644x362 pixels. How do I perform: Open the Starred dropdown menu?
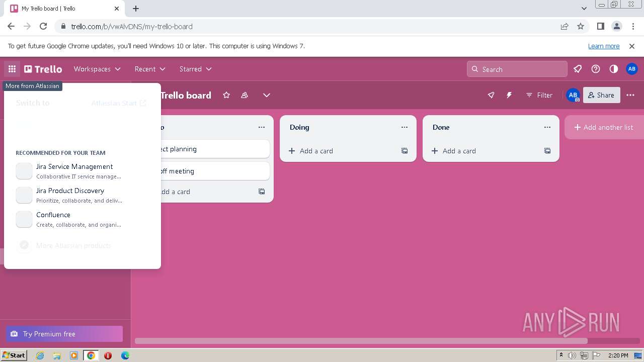(x=196, y=69)
